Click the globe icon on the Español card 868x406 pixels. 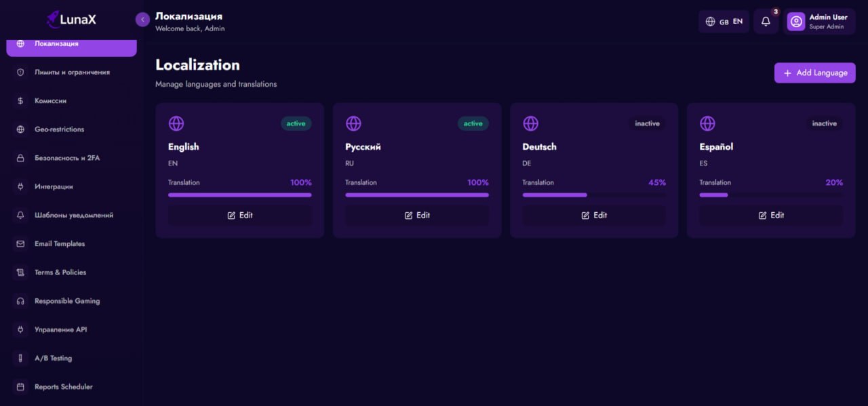[x=707, y=123]
